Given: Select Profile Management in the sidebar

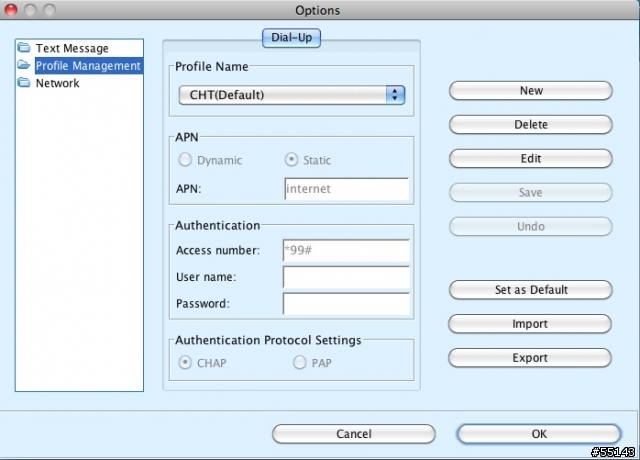Looking at the screenshot, I should tap(88, 66).
